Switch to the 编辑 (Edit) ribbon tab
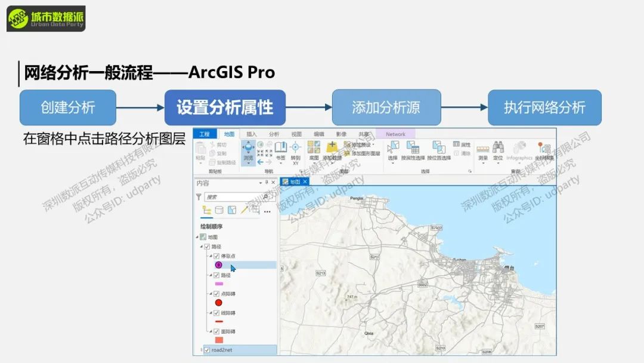The height and width of the screenshot is (363, 644). pyautogui.click(x=318, y=134)
